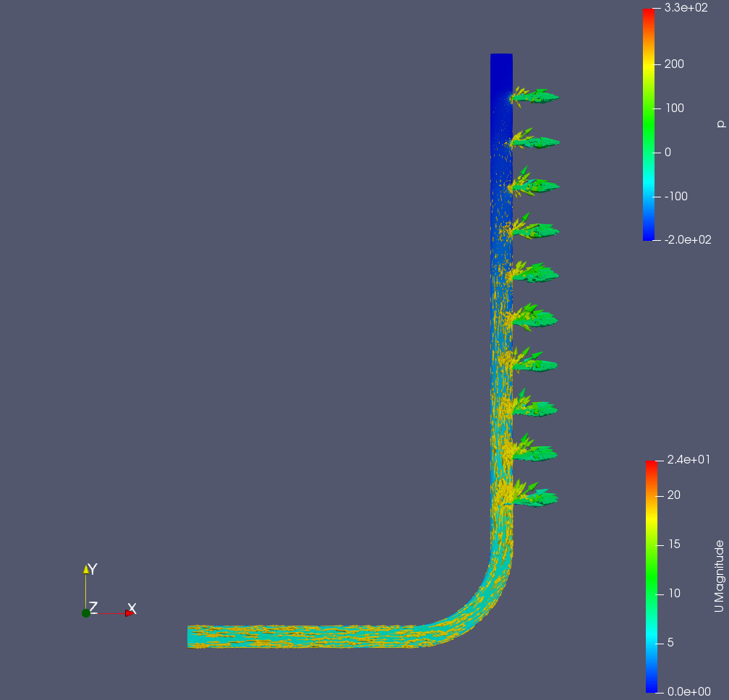
Task: Click the U Magnitude color legend bar
Action: pyautogui.click(x=652, y=576)
